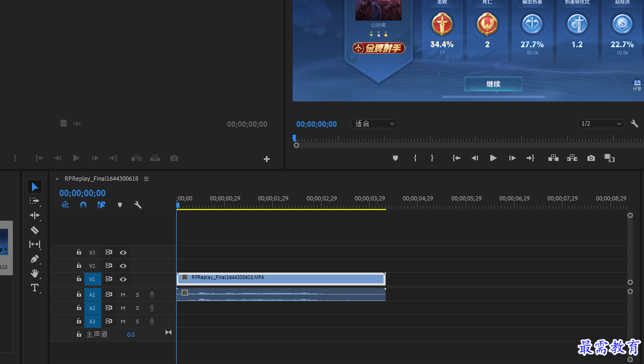644x364 pixels.
Task: Open the 适合 zoom level dropdown
Action: [374, 123]
